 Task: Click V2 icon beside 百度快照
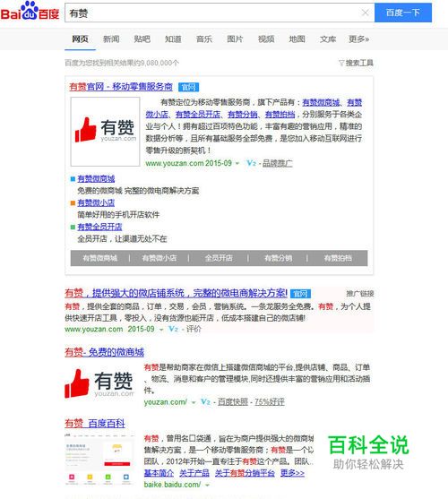(x=205, y=402)
